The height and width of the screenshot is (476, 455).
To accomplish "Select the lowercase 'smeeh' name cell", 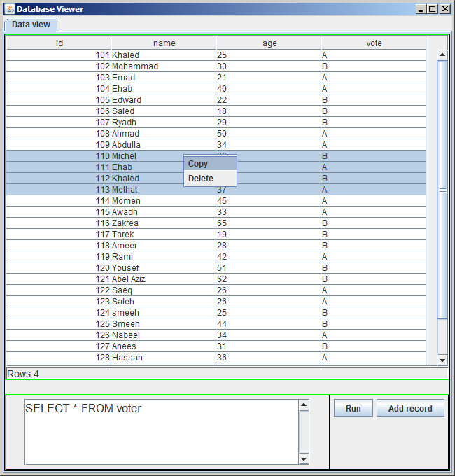I will pyautogui.click(x=164, y=313).
